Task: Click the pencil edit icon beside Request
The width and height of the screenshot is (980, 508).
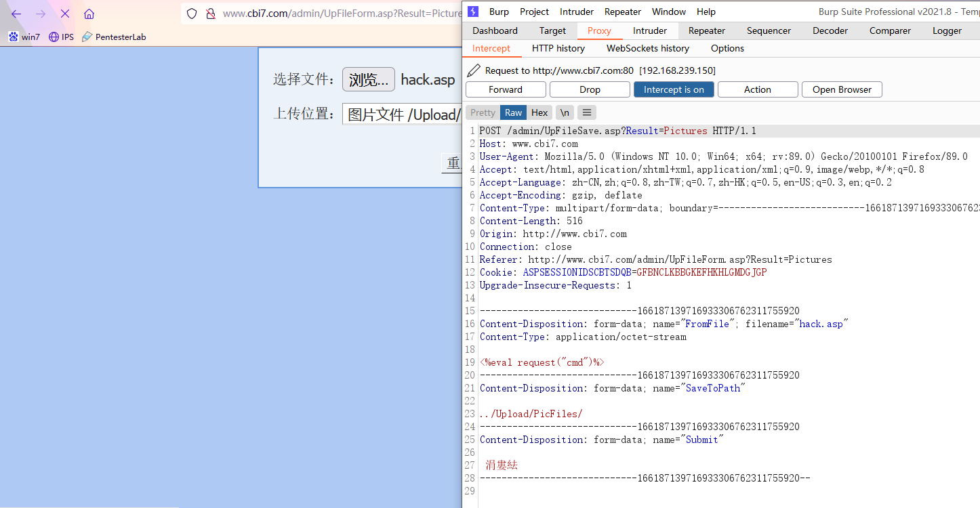Action: 474,70
